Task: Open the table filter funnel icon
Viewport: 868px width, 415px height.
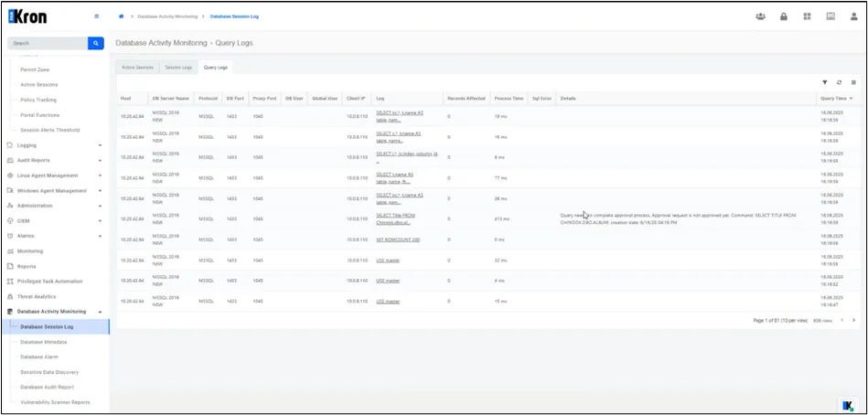Action: [825, 82]
